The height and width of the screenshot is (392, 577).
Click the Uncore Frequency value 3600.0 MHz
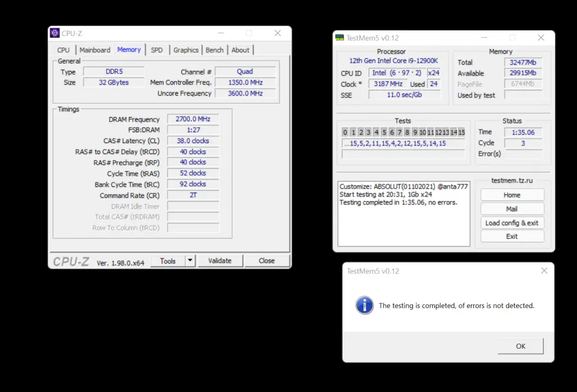point(245,93)
